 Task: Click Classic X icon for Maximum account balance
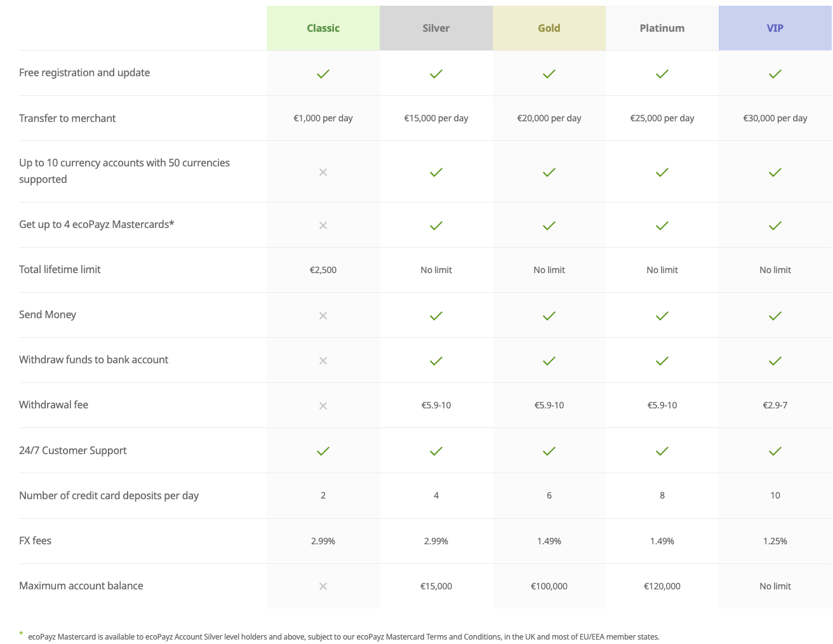click(323, 586)
